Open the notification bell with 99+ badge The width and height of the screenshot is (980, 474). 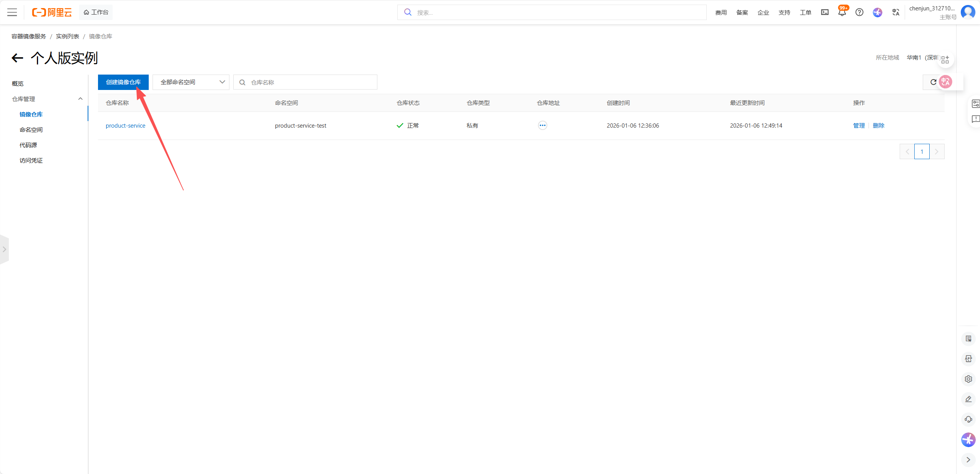pos(842,12)
